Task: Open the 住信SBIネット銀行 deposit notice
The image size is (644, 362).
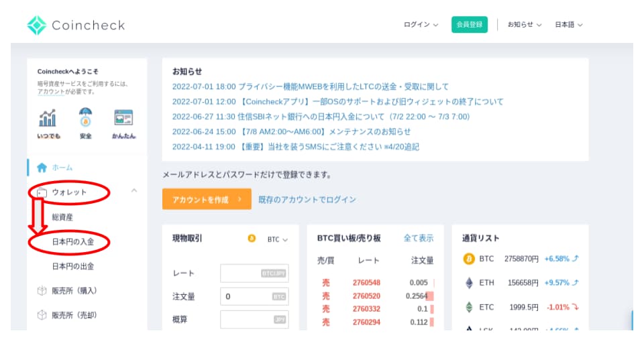Action: (321, 117)
